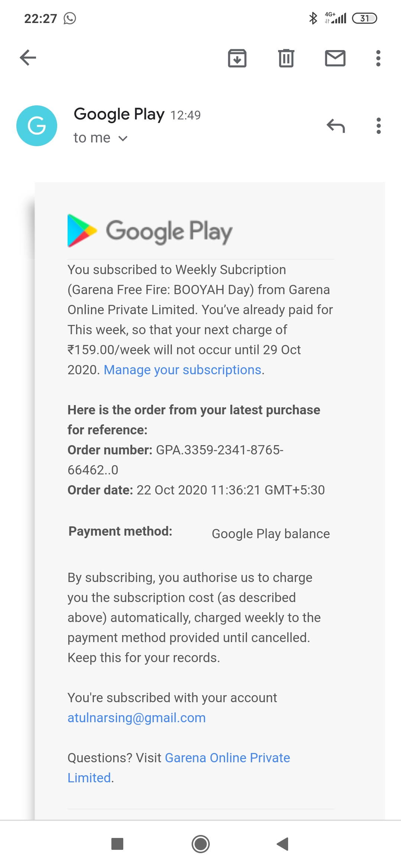This screenshot has height=868, width=401.
Task: Open message options three-dot menu
Action: [378, 126]
